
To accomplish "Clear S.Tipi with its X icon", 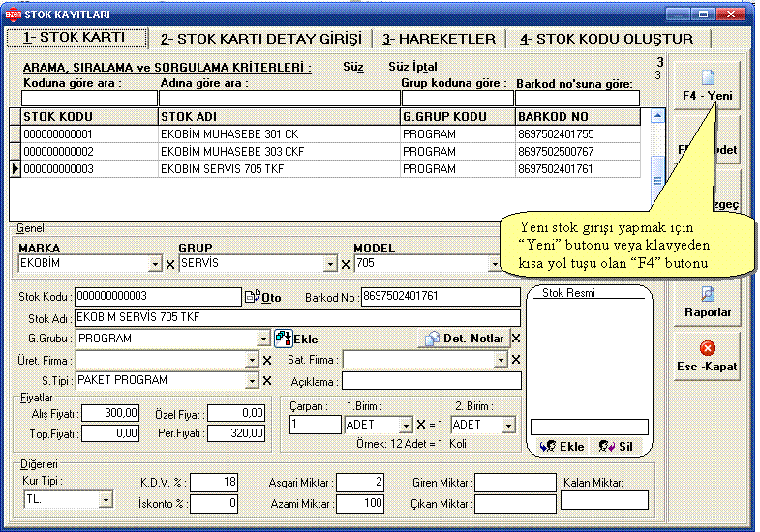I will (267, 381).
